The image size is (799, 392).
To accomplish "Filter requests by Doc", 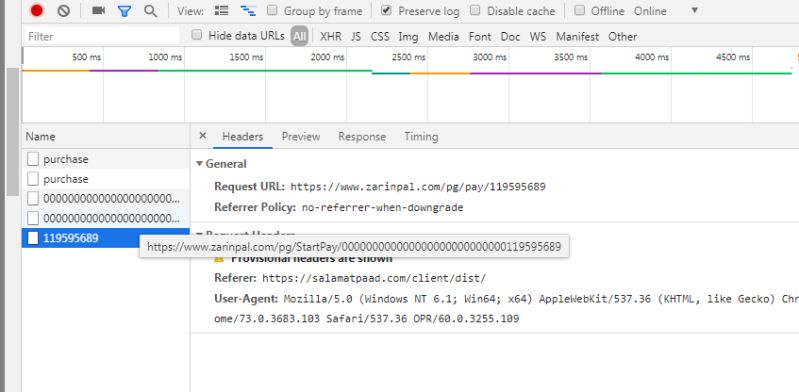I will tap(510, 37).
